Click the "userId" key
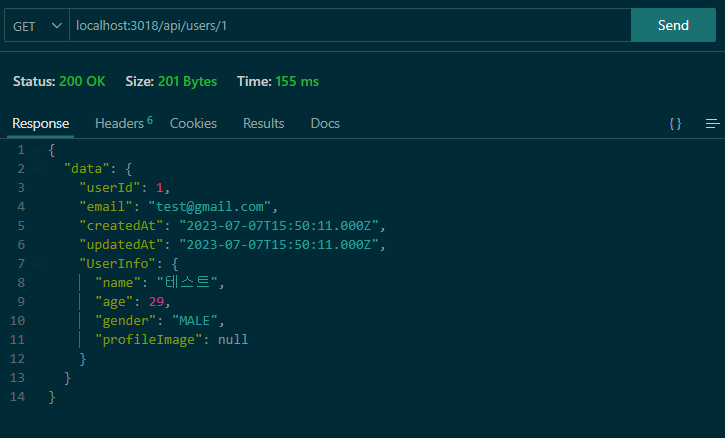725x438 pixels. pos(110,187)
